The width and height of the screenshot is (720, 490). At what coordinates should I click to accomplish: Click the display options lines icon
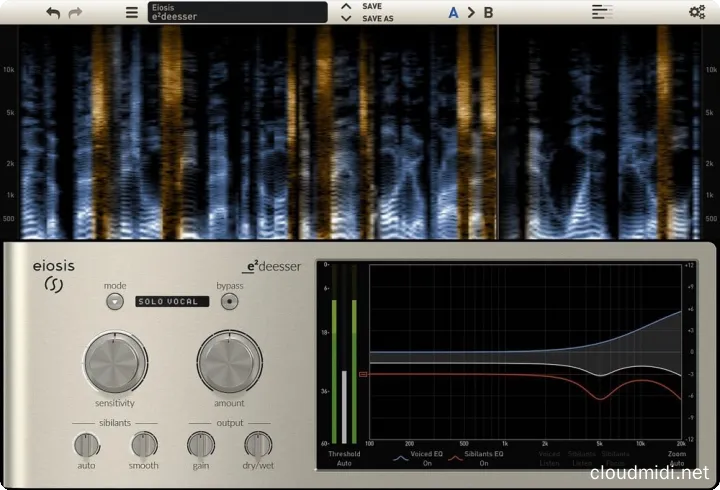pyautogui.click(x=601, y=13)
